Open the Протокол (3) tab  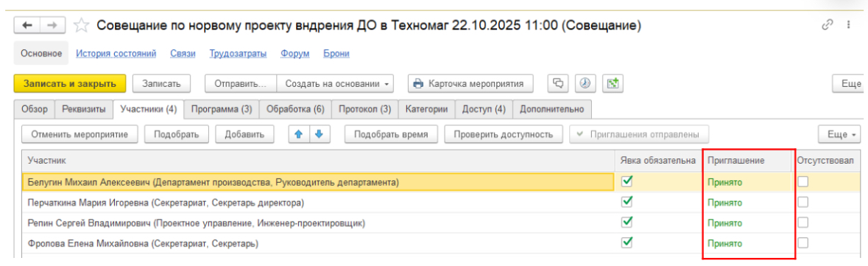point(365,108)
